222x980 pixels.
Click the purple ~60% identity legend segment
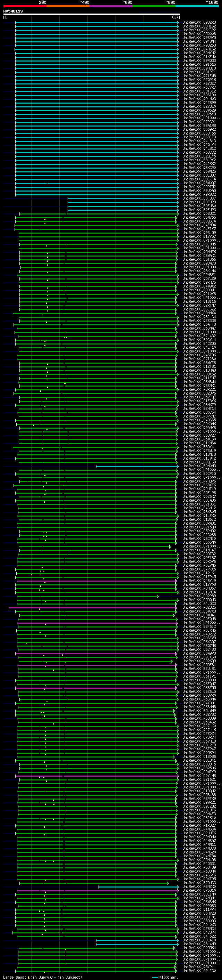[111, 6]
